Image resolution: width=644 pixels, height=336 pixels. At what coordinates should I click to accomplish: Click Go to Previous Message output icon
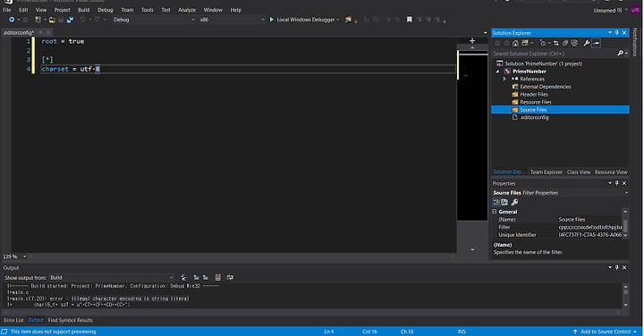click(x=196, y=278)
